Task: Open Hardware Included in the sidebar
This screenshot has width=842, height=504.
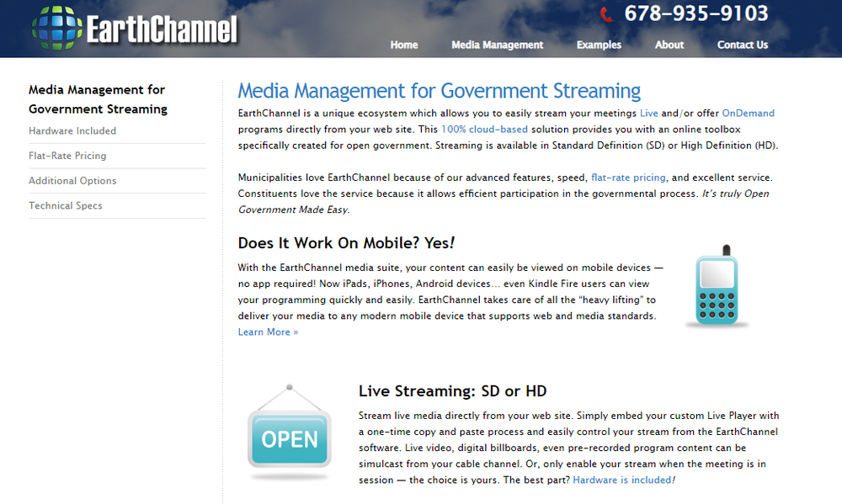Action: [x=72, y=131]
